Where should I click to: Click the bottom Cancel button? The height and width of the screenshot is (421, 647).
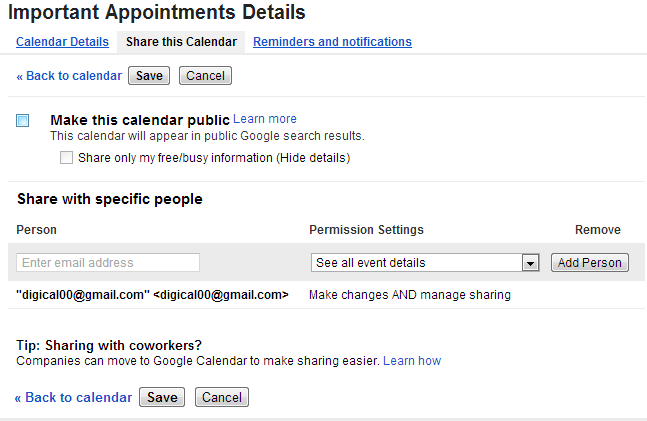pyautogui.click(x=221, y=397)
